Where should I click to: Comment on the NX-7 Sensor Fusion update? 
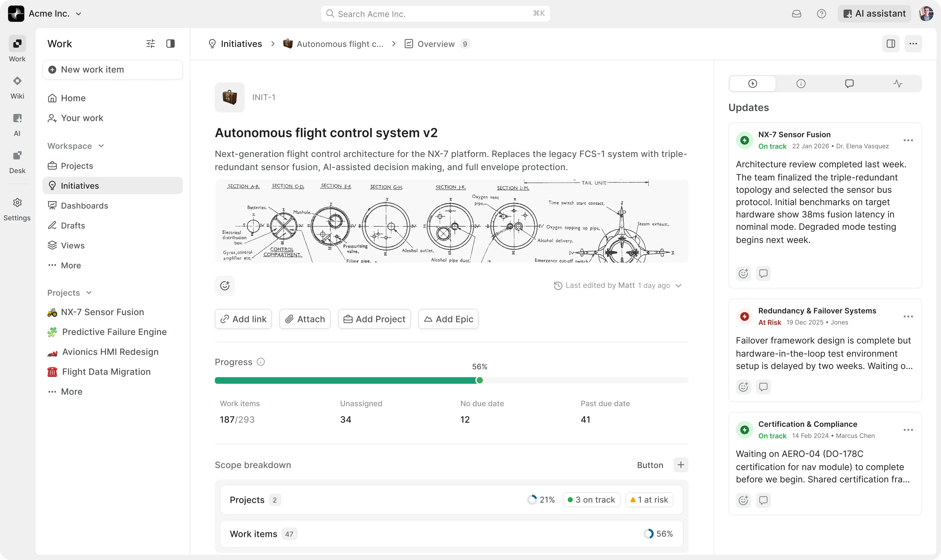[x=763, y=274]
